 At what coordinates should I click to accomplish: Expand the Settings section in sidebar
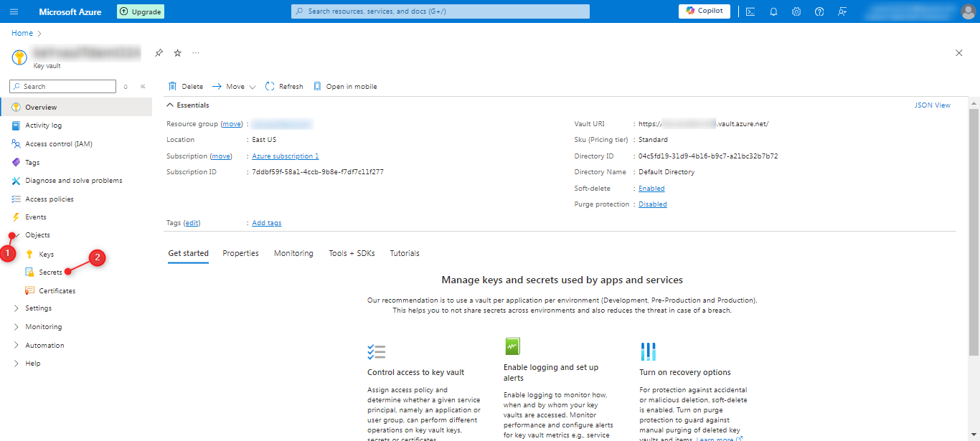38,308
